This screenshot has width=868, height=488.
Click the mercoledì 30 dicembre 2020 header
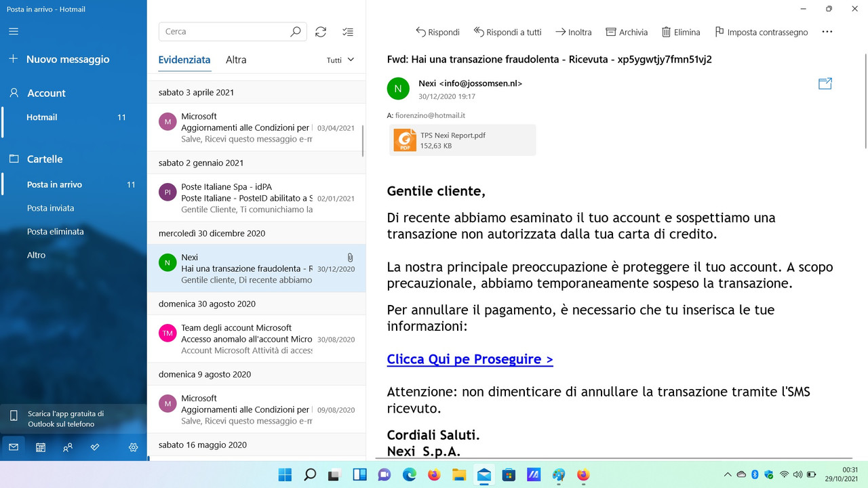pyautogui.click(x=256, y=233)
